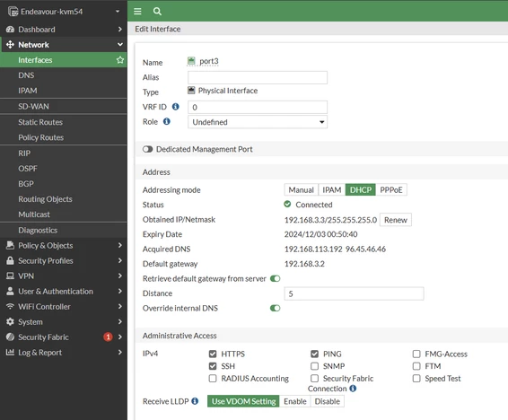Image resolution: width=508 pixels, height=420 pixels.
Task: Click the info icon next to VRF ID
Action: pyautogui.click(x=176, y=107)
